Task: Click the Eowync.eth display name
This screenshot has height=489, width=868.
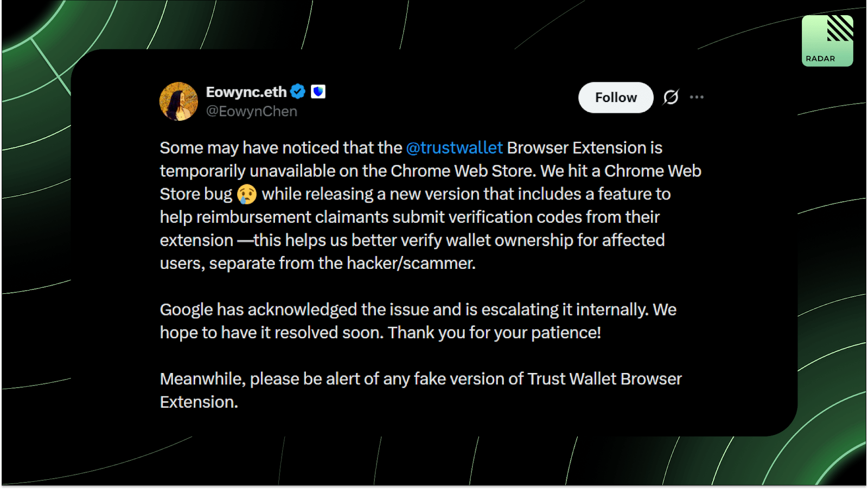Action: click(x=246, y=92)
